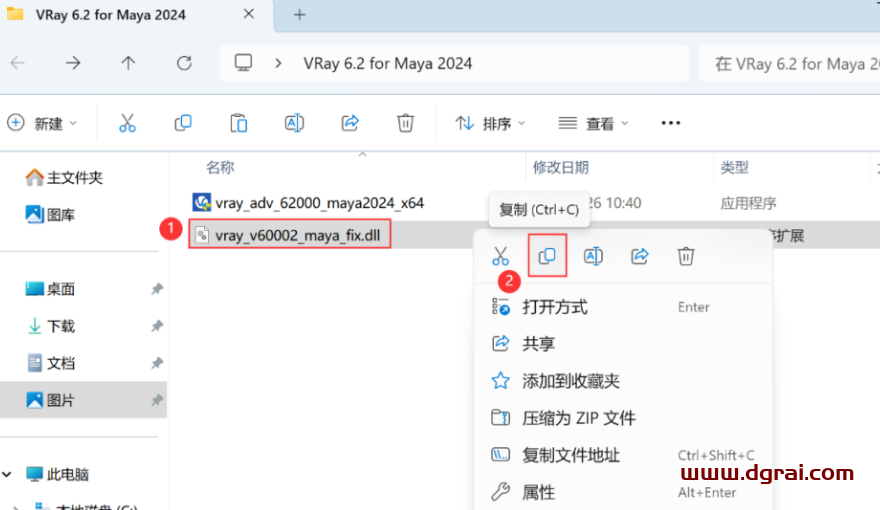Screen dimensions: 880x510
Task: Open 下载 in sidebar
Action: 51,326
